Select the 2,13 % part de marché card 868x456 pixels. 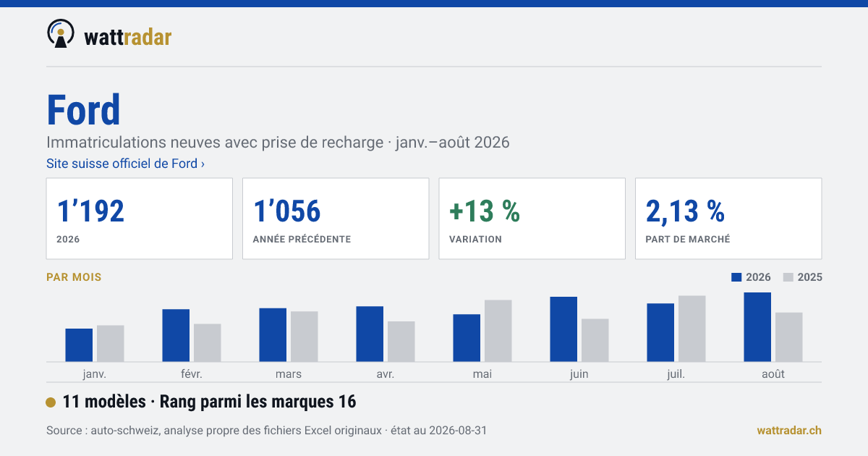pos(728,219)
